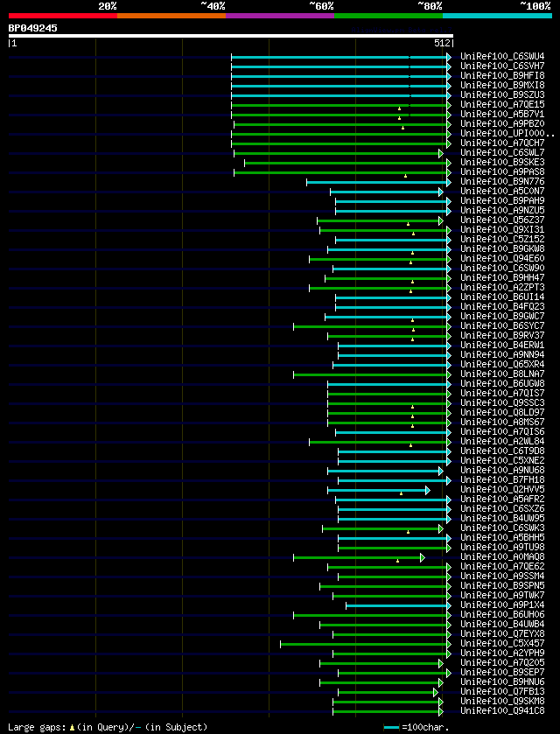Screen dimensions: 560x734
Task: Select the UniRef100_C6SW90 label
Action: click(x=502, y=269)
